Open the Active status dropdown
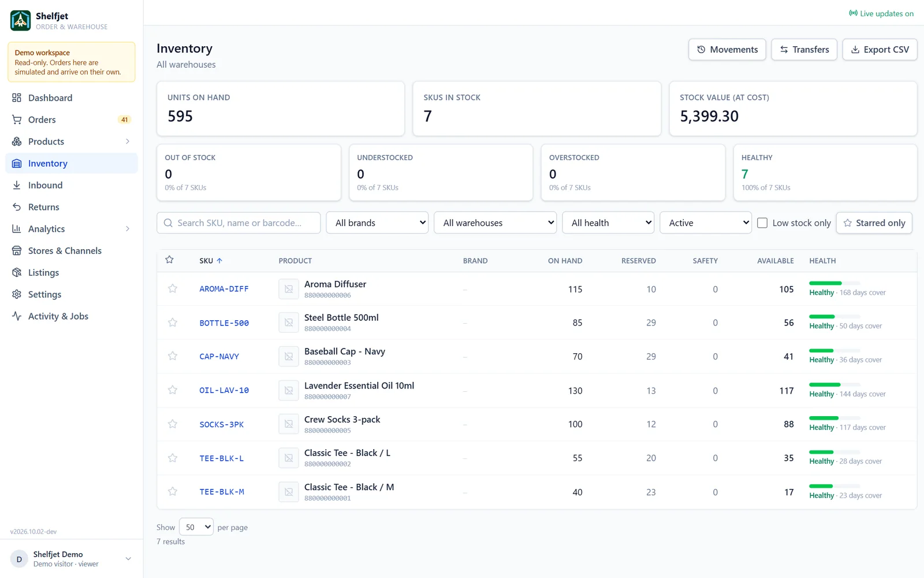This screenshot has height=578, width=924. point(706,223)
